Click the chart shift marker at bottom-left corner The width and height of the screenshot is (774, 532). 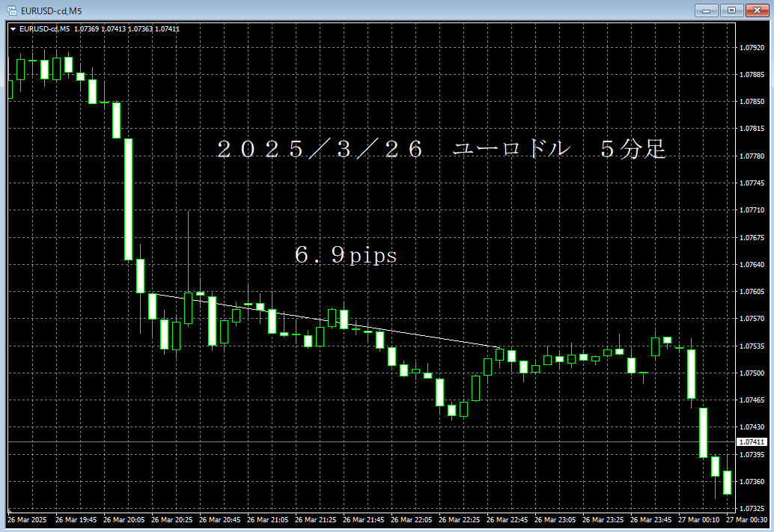click(10, 510)
